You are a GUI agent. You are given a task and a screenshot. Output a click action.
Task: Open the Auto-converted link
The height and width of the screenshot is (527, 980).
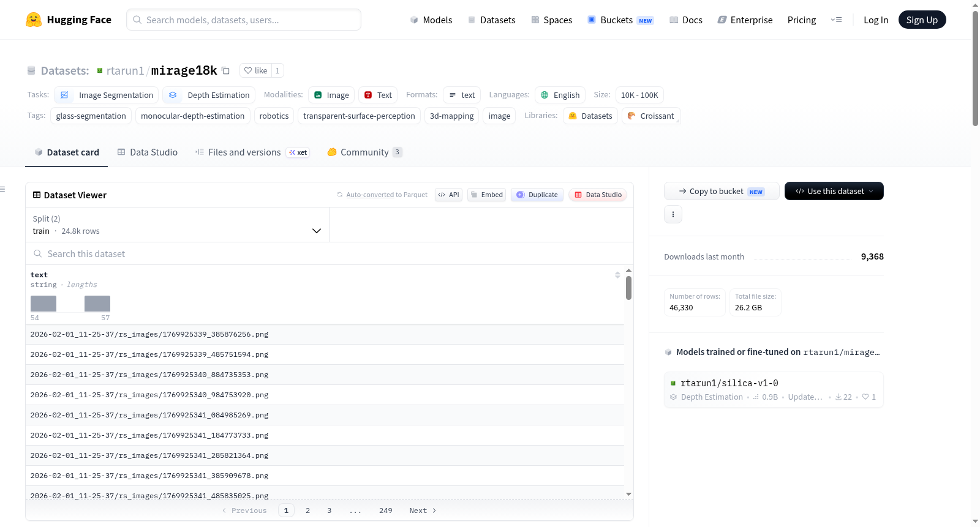pyautogui.click(x=370, y=195)
